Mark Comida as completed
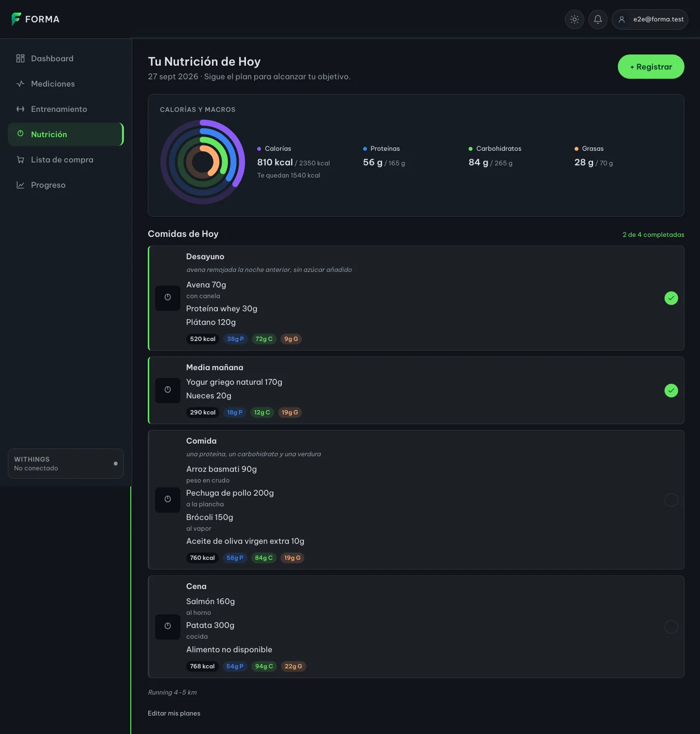The height and width of the screenshot is (734, 700). (671, 500)
